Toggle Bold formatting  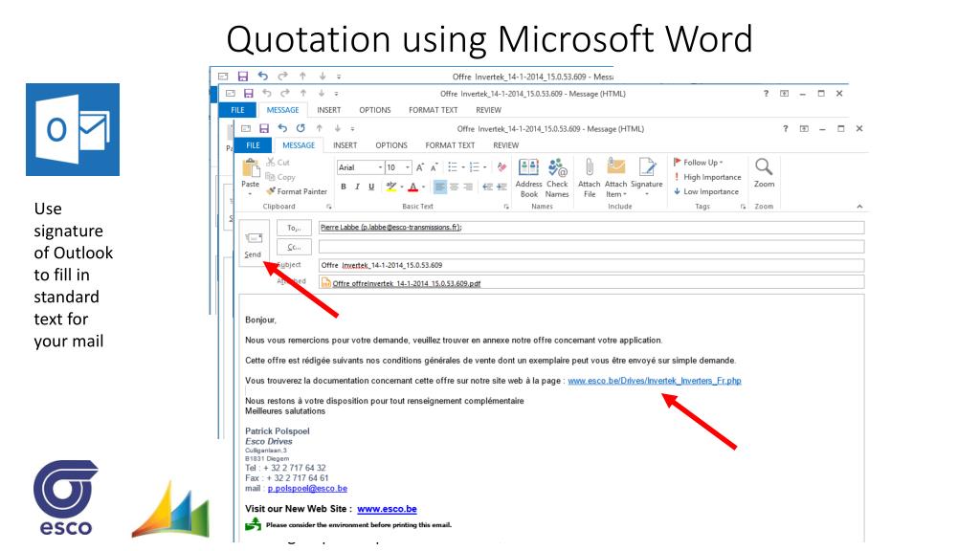click(x=344, y=187)
